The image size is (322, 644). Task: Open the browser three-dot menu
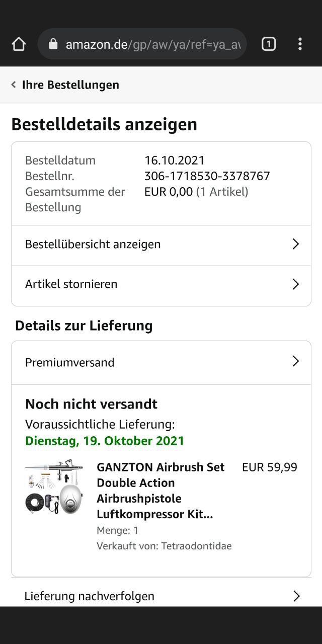pyautogui.click(x=300, y=44)
